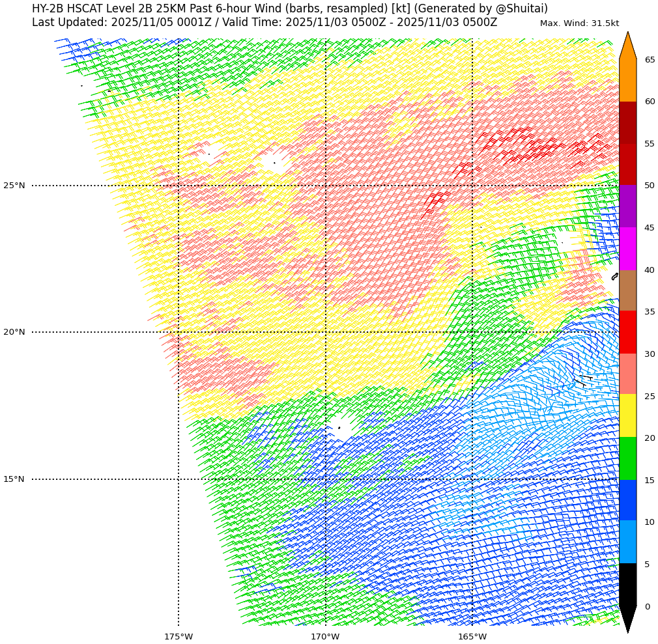Screen dimensions: 658x644
Task: Click the 165°W longitude axis label
Action: (x=472, y=636)
